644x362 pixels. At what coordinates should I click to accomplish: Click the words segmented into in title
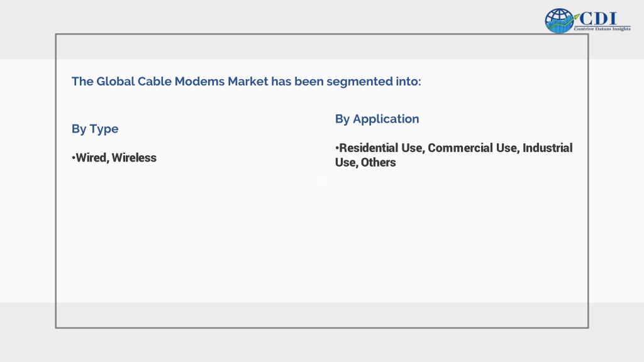374,81
